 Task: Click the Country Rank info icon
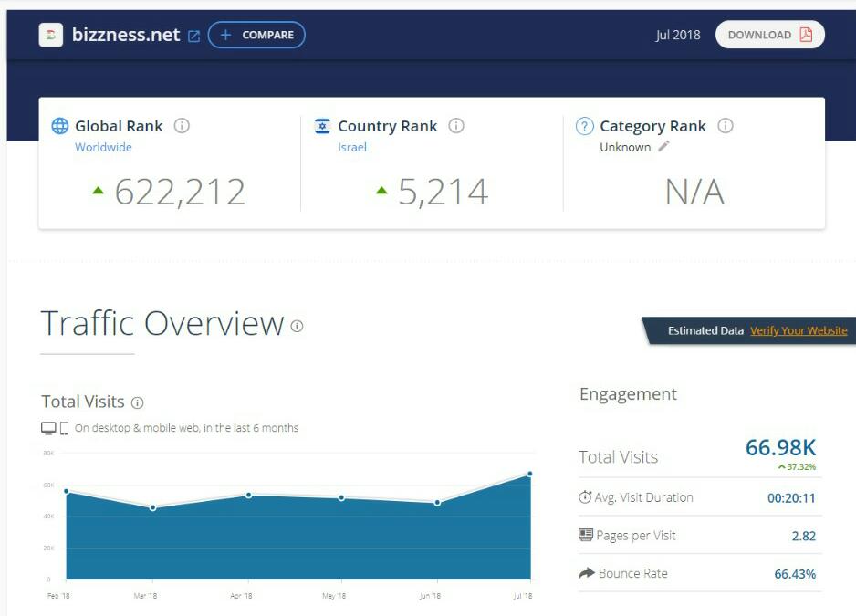tap(456, 126)
